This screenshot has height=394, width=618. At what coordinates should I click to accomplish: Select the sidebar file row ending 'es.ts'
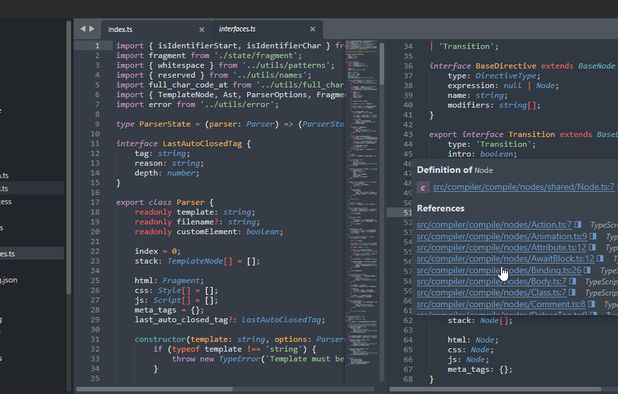pos(32,254)
